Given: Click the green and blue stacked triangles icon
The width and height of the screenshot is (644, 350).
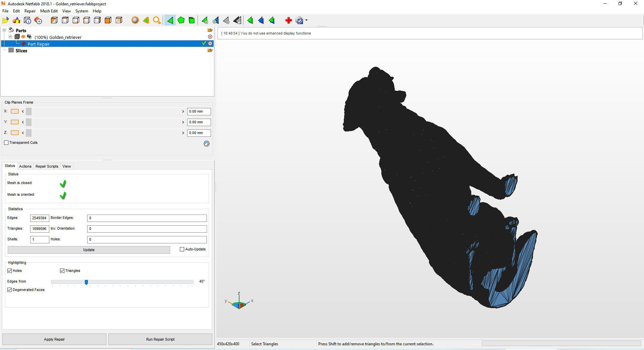Looking at the screenshot, I should [272, 20].
